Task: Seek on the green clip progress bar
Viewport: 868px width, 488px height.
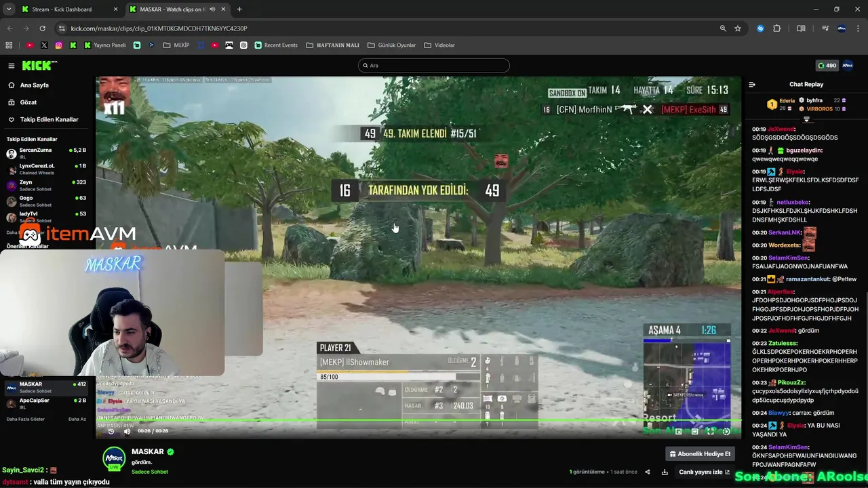Action: coord(418,420)
